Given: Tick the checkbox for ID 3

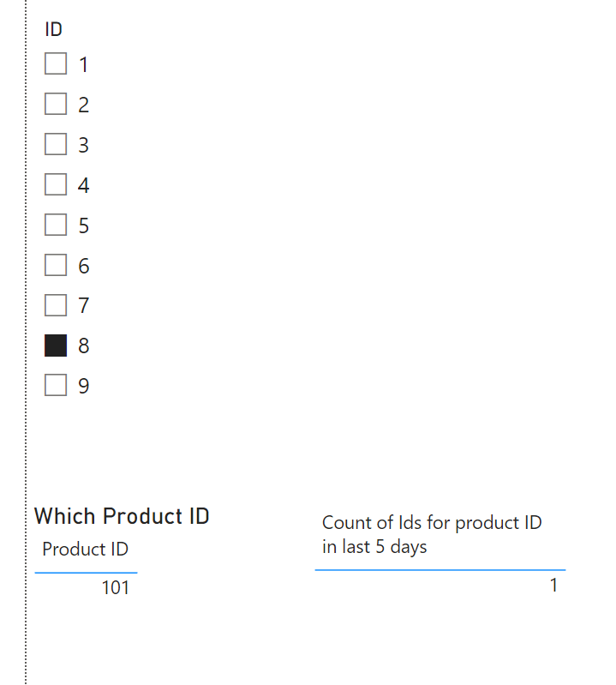Looking at the screenshot, I should click(x=56, y=144).
